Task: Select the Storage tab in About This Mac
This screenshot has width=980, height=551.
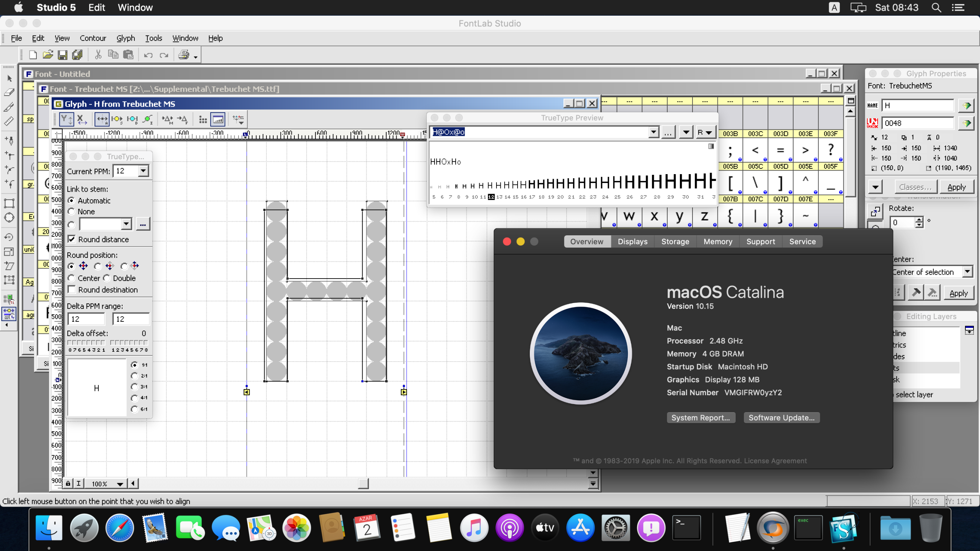Action: pos(675,241)
